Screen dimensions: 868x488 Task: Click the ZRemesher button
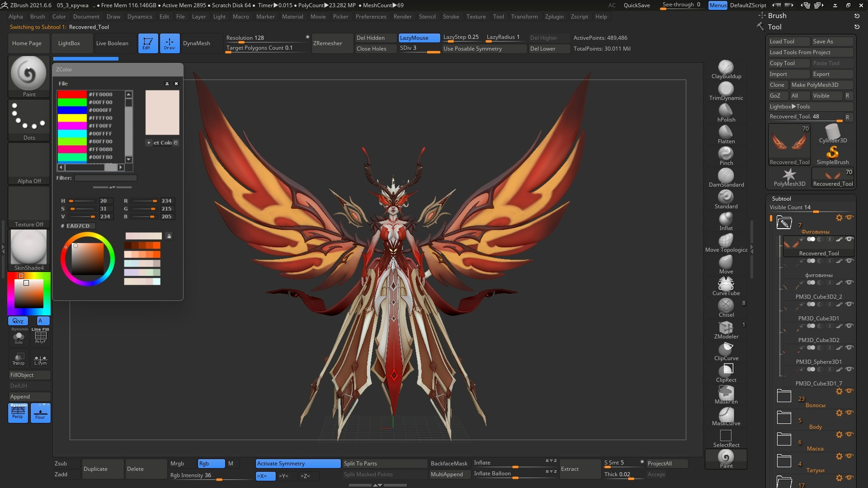[328, 43]
